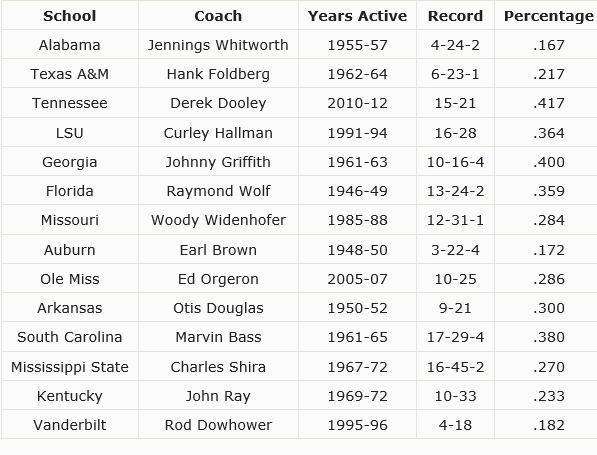
Task: Click the Auburn school cell
Action: [70, 250]
